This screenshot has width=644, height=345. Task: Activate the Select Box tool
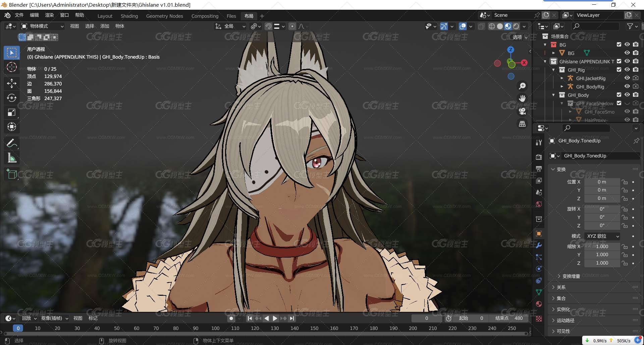(12, 53)
